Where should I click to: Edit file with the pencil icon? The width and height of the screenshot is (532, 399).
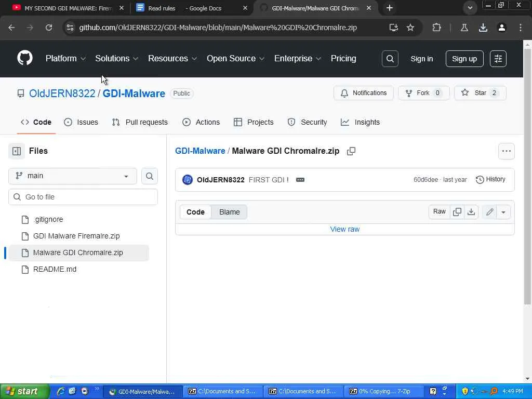coord(489,212)
